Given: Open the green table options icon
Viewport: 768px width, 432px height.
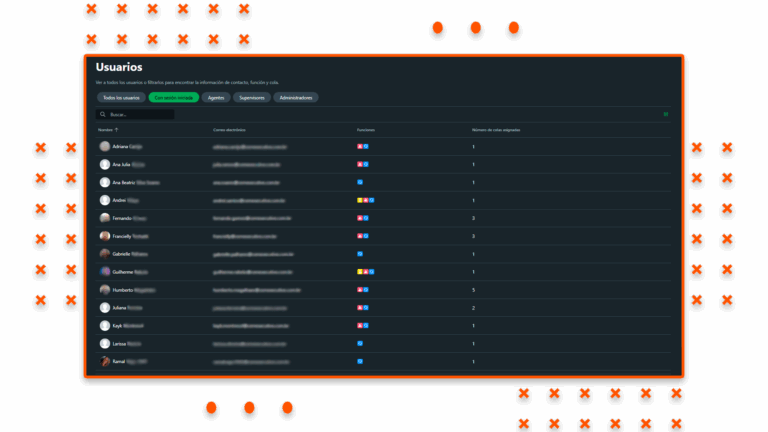Looking at the screenshot, I should (666, 114).
